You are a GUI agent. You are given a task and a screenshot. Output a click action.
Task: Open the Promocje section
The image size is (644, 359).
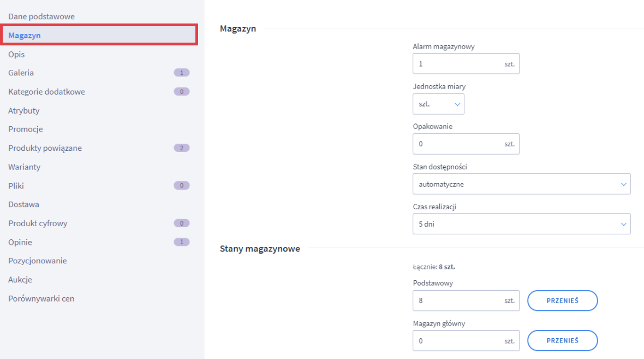pyautogui.click(x=26, y=129)
